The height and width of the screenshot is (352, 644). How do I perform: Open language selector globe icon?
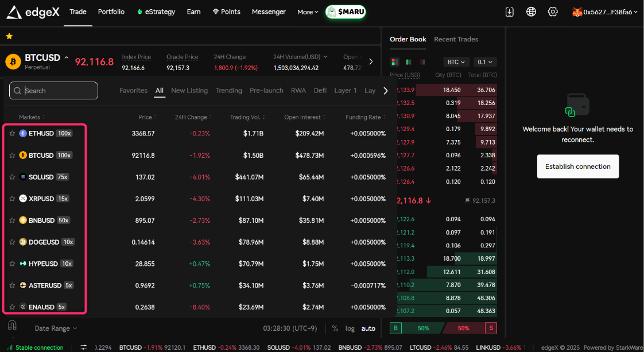click(531, 12)
